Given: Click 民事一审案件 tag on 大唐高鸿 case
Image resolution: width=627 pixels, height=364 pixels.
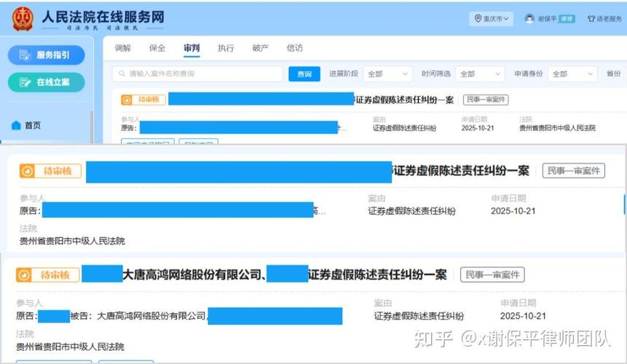Looking at the screenshot, I should coord(492,274).
